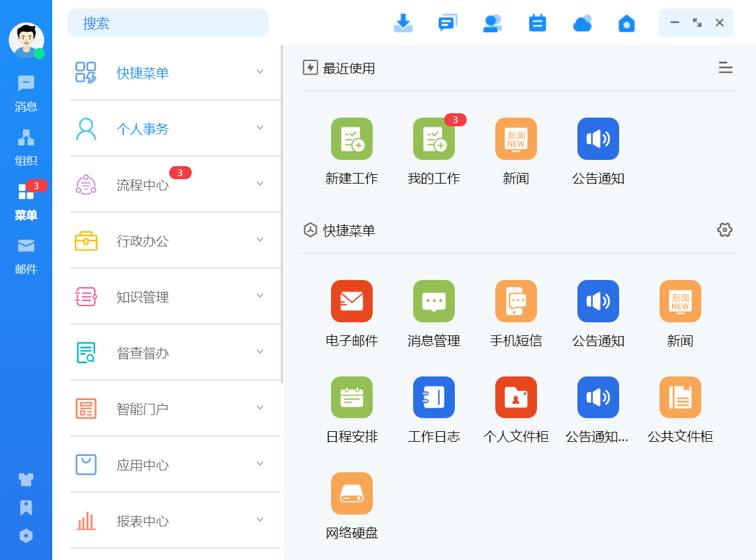Expand the 行政办公 menu chevron
Viewport: 756px width, 560px height.
260,240
